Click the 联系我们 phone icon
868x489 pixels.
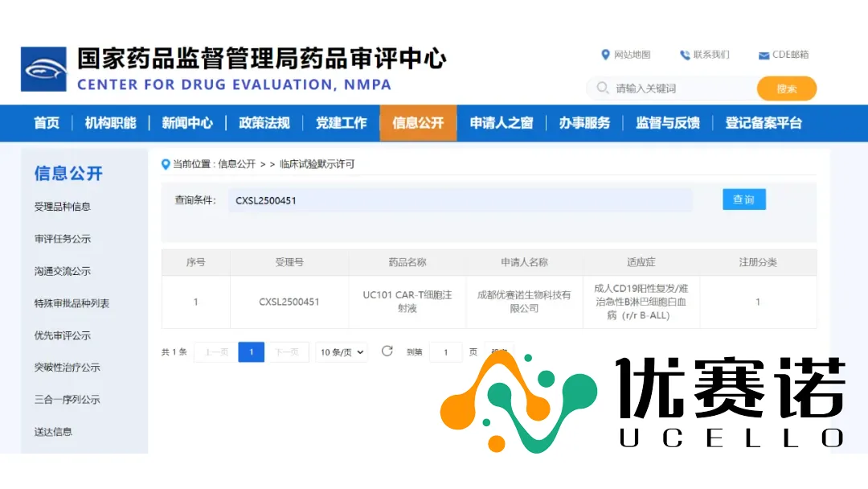pyautogui.click(x=685, y=55)
